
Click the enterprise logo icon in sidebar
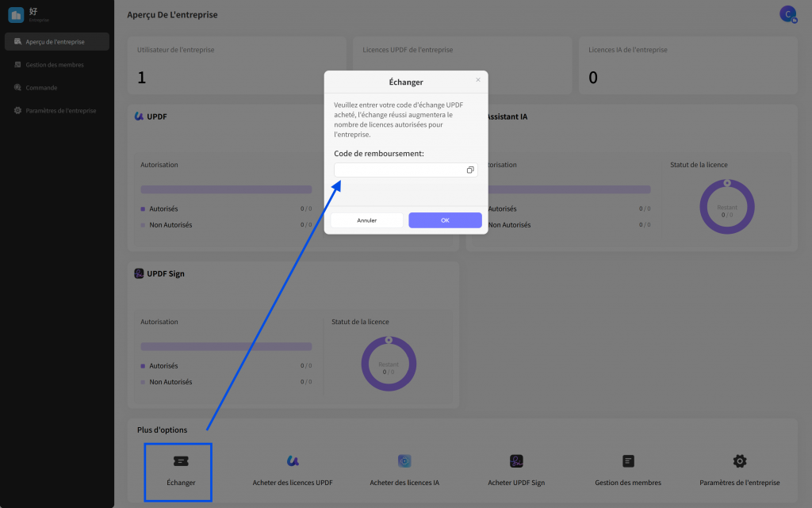click(16, 15)
